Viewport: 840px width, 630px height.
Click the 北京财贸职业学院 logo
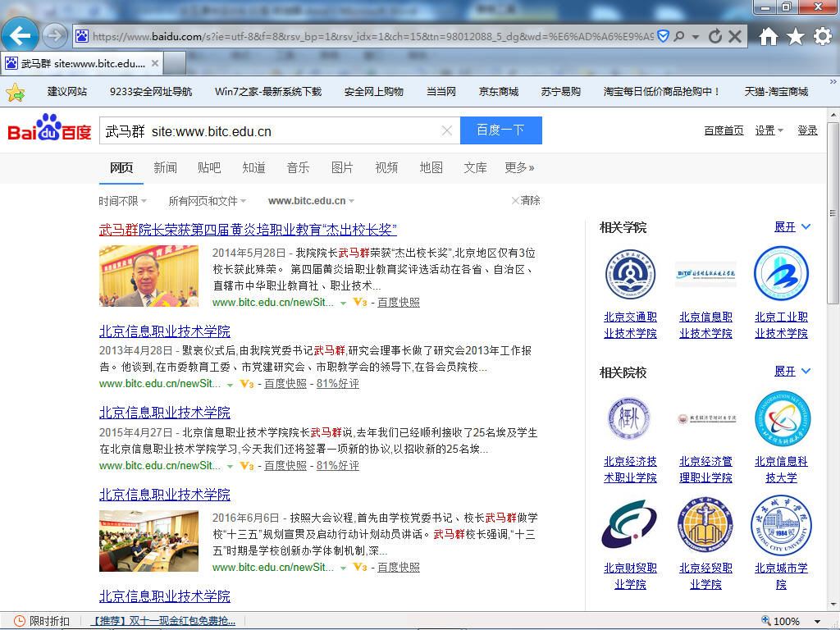click(630, 524)
